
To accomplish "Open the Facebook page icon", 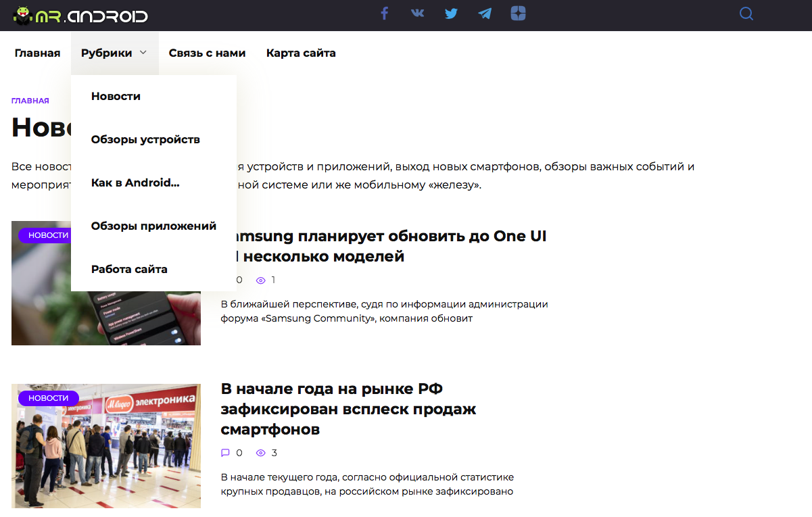I will 384,14.
